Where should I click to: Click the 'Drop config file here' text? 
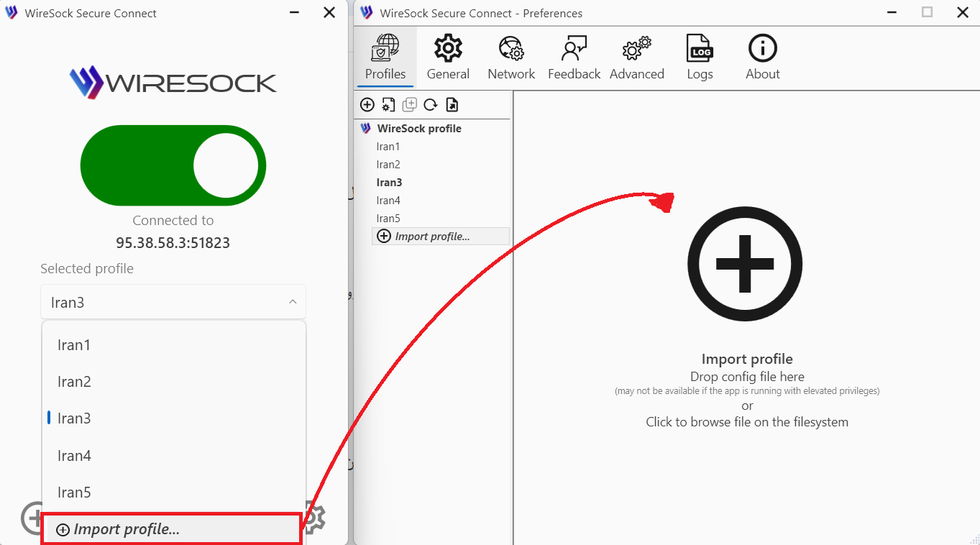747,377
